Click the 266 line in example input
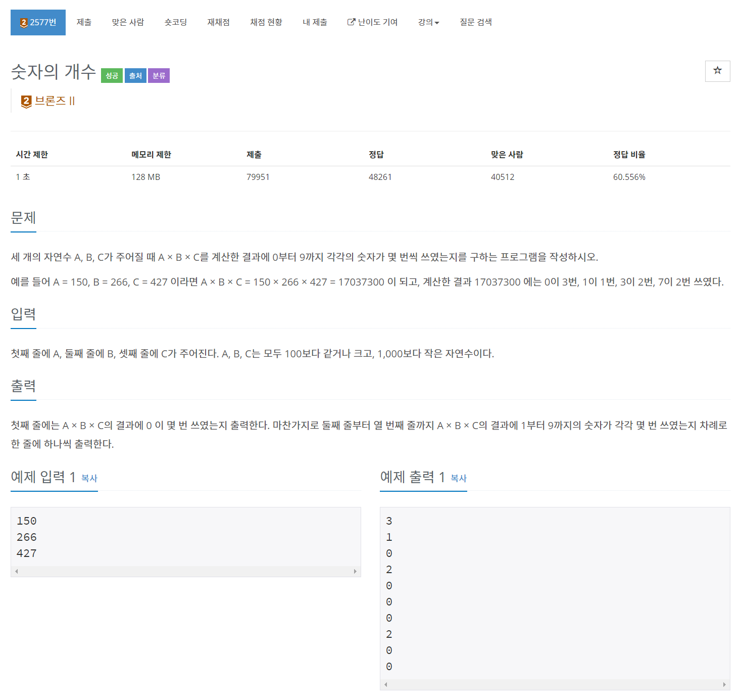742x700 pixels. pyautogui.click(x=27, y=537)
